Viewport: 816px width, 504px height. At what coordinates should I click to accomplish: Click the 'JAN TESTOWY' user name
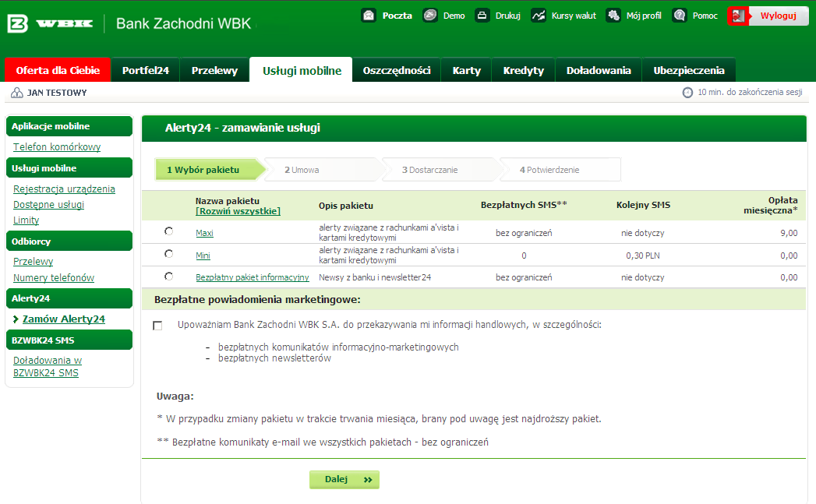57,93
